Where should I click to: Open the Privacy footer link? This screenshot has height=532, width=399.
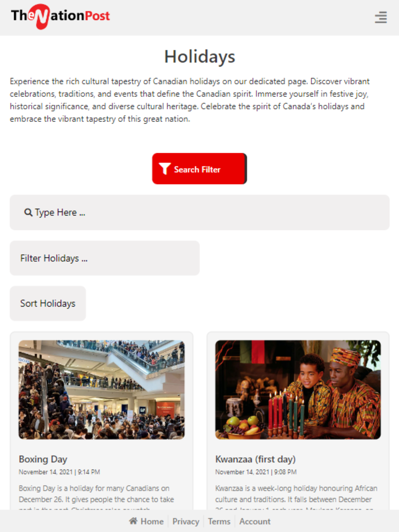tap(186, 521)
